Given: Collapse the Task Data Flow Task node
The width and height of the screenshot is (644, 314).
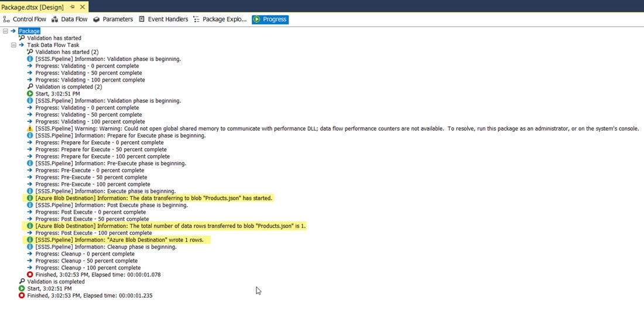Looking at the screenshot, I should pyautogui.click(x=13, y=45).
